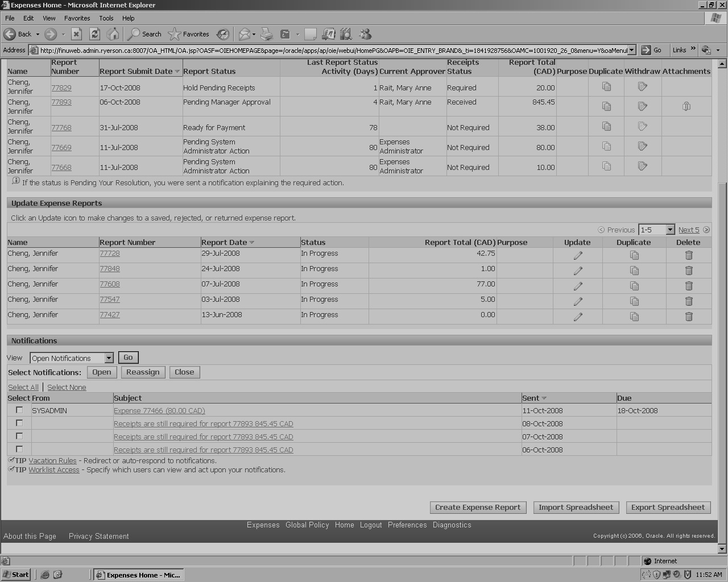This screenshot has width=728, height=582.
Task: Click the browser Refresh toolbar icon
Action: (x=95, y=34)
